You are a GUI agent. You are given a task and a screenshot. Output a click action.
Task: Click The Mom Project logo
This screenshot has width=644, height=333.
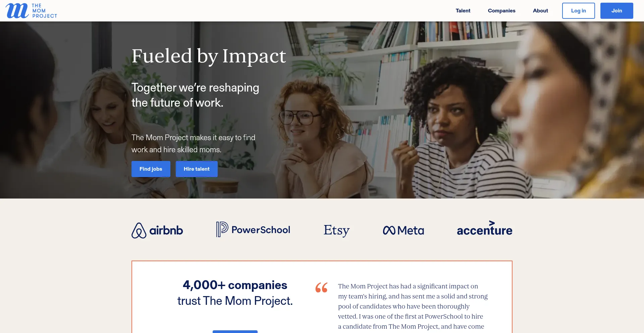pyautogui.click(x=31, y=10)
